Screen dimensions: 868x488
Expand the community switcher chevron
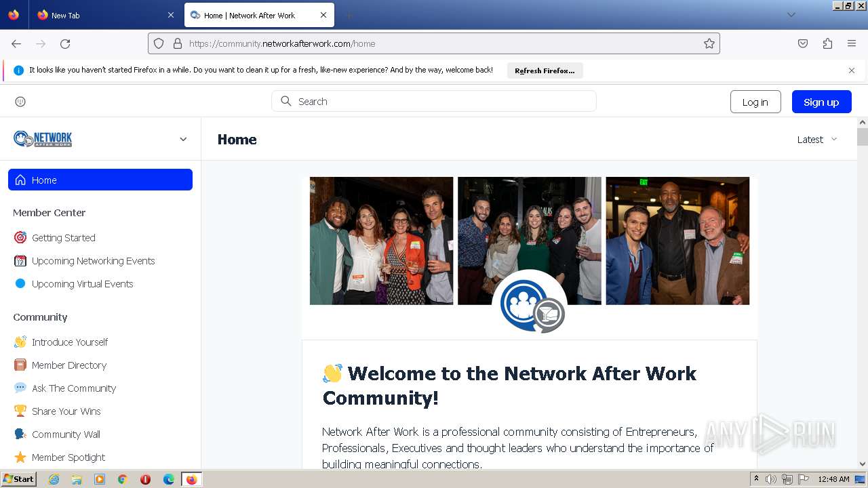[183, 139]
